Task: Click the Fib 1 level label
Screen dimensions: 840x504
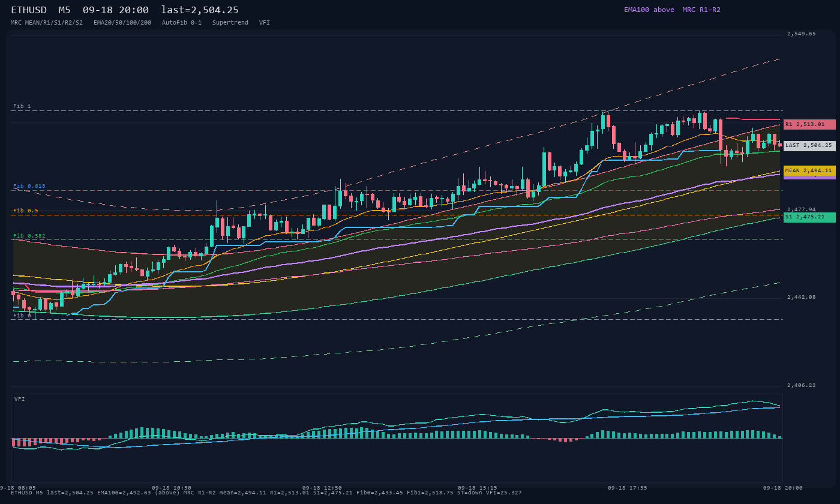Action: pyautogui.click(x=22, y=106)
